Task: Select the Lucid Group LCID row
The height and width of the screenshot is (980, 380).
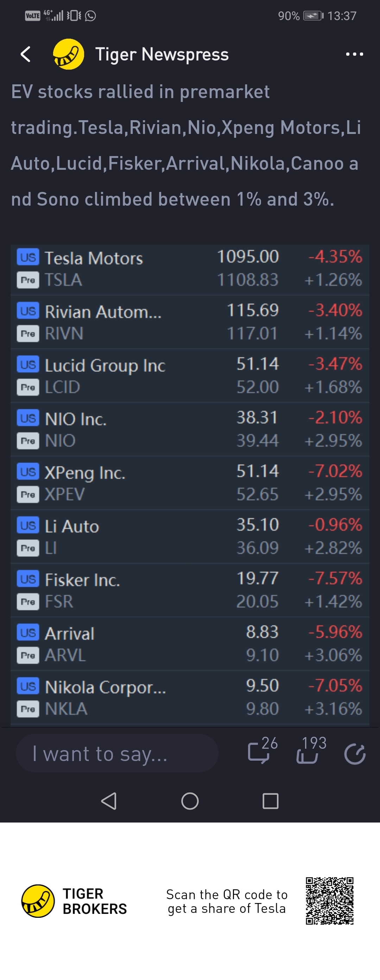Action: click(190, 376)
